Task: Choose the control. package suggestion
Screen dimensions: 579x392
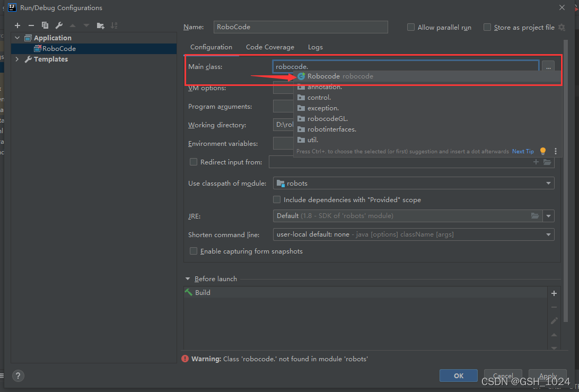Action: tap(427, 98)
